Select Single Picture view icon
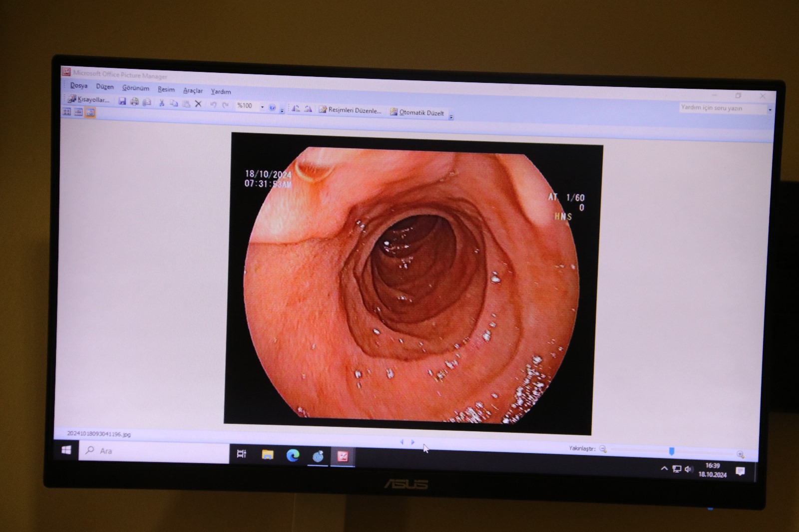799x532 pixels. (x=90, y=113)
